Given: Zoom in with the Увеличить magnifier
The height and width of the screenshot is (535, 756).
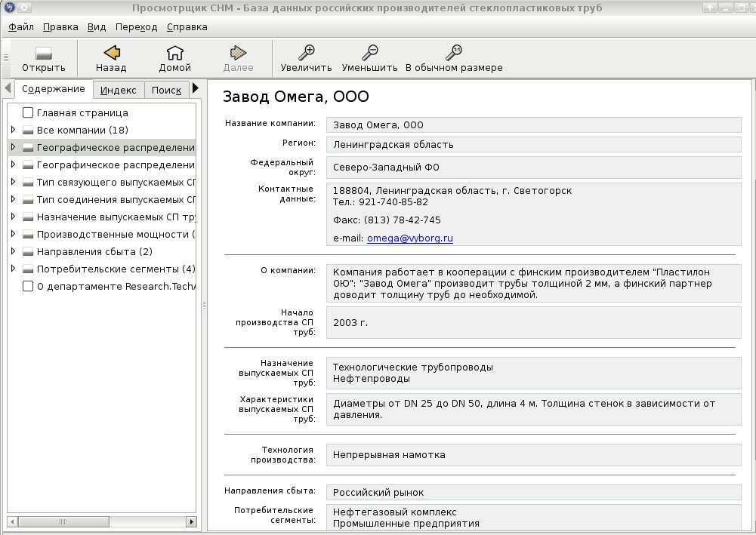Looking at the screenshot, I should pos(307,52).
